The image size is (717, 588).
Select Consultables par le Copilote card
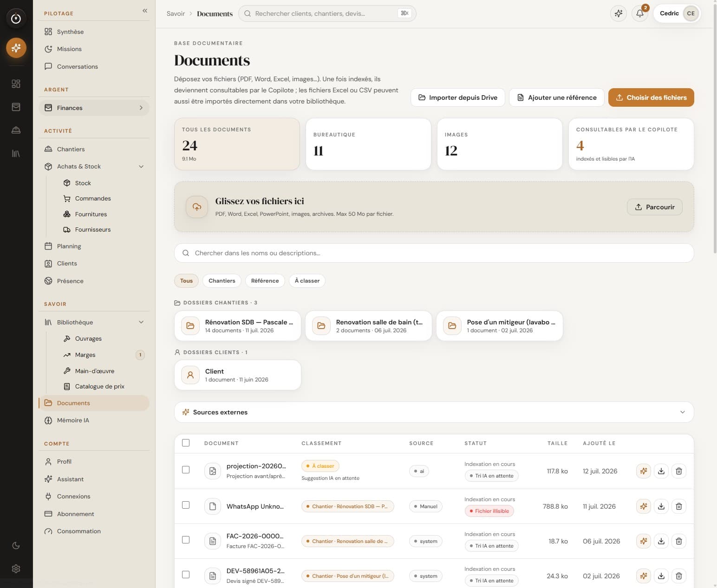[631, 144]
